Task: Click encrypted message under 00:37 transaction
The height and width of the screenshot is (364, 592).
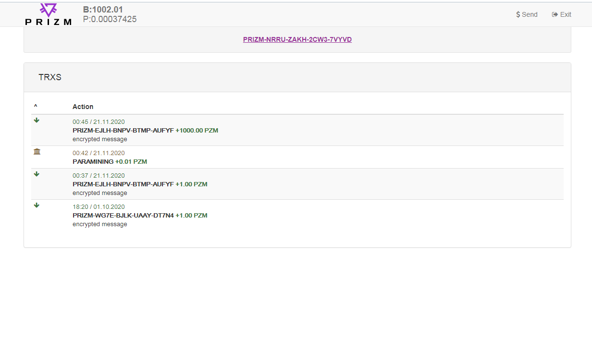Action: 100,193
